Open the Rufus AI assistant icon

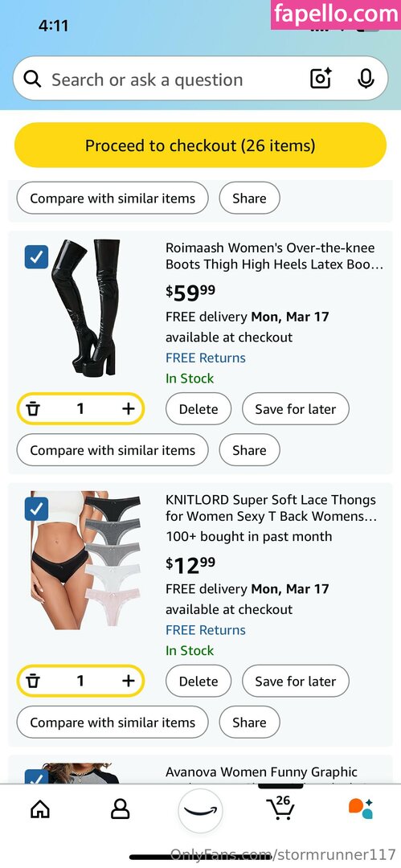[x=361, y=809]
